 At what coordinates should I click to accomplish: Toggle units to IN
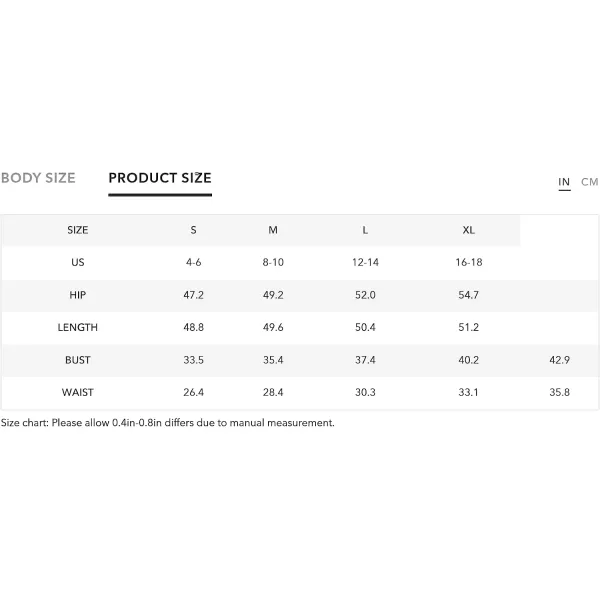point(564,182)
